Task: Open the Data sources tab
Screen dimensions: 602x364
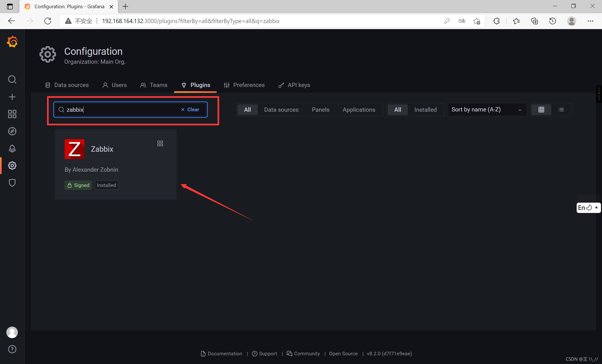Action: [67, 85]
